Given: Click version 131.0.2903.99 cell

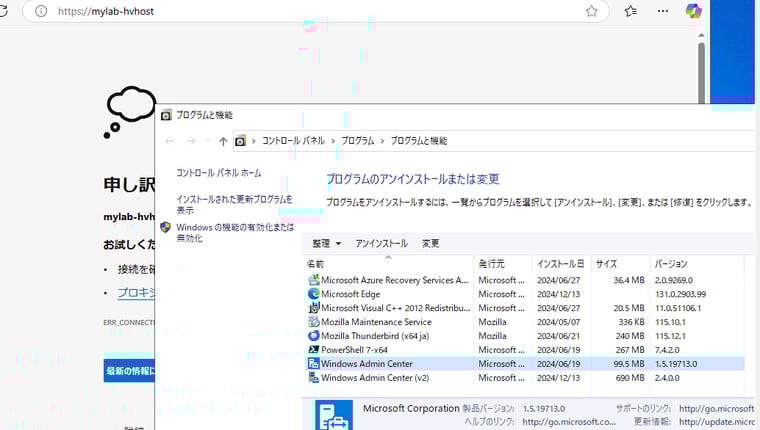Looking at the screenshot, I should [681, 294].
